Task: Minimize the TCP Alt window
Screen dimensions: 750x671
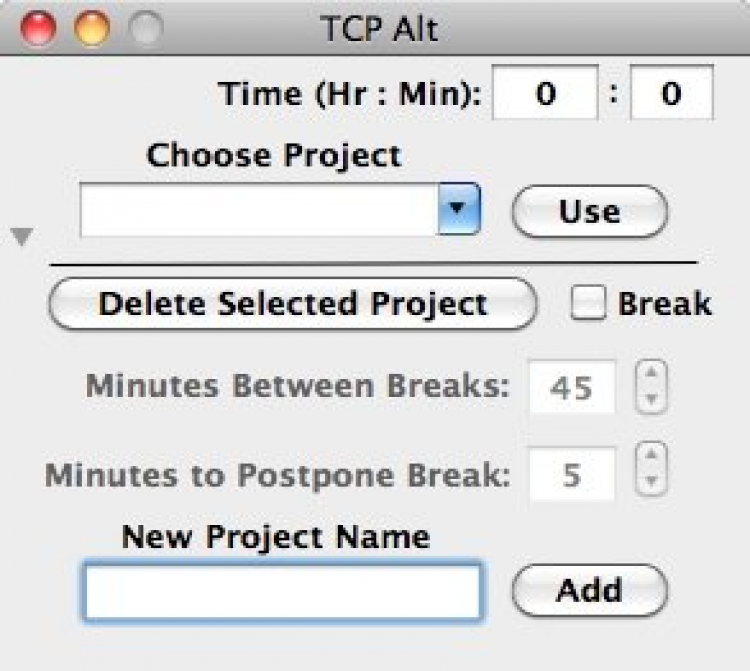Action: tap(93, 29)
